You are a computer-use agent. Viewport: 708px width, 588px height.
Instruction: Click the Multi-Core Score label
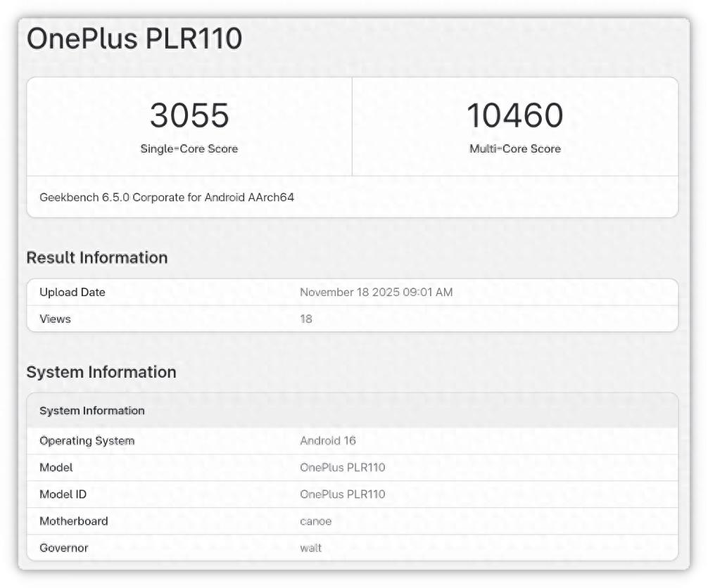coord(515,149)
